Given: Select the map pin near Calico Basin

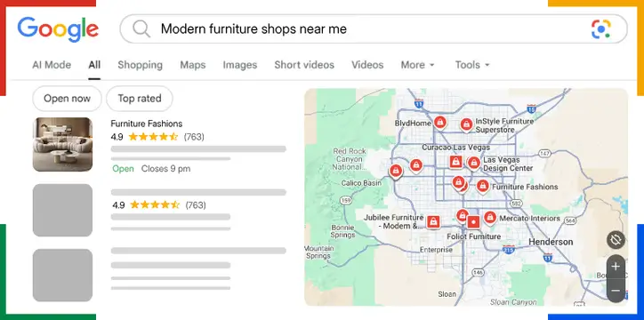Looking at the screenshot, I should 396,171.
